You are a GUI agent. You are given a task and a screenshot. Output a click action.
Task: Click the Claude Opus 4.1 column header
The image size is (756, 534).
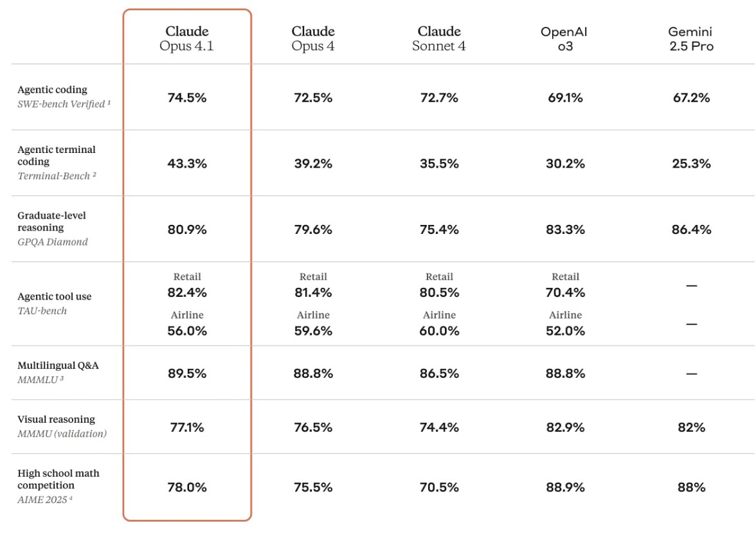pos(186,39)
